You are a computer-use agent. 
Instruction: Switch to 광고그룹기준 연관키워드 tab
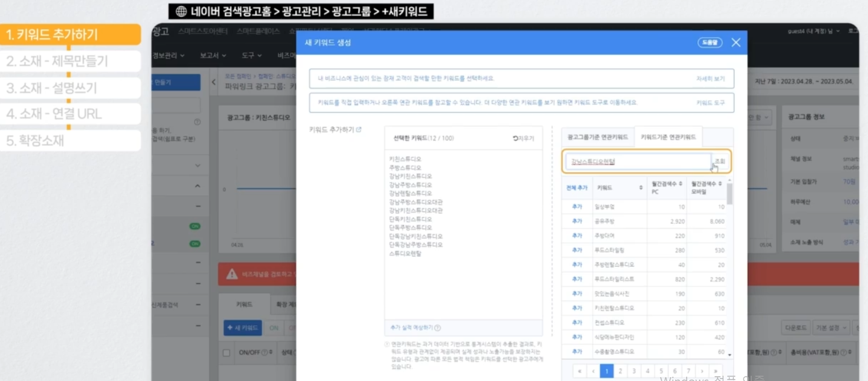[597, 137]
